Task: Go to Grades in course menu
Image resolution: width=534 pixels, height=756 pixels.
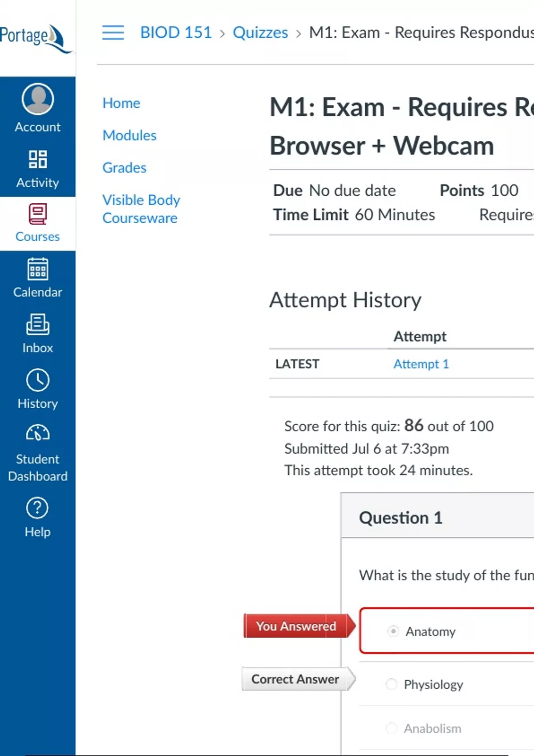Action: pos(124,168)
